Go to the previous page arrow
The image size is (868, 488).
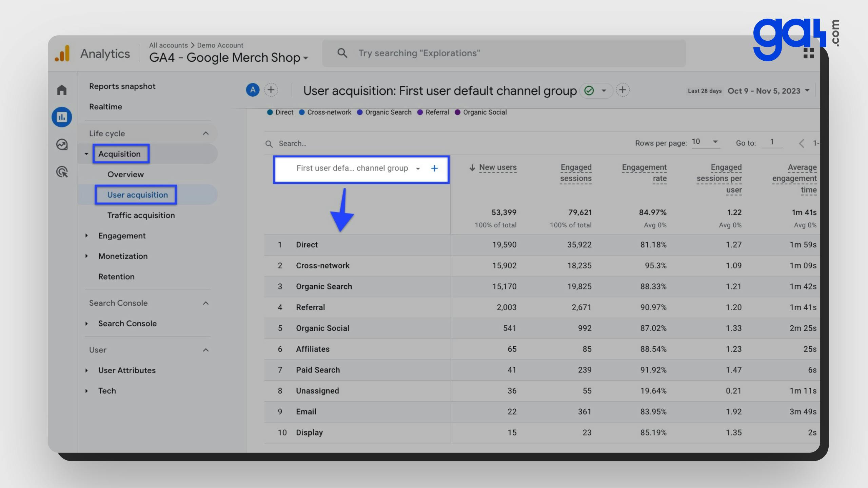pyautogui.click(x=802, y=143)
